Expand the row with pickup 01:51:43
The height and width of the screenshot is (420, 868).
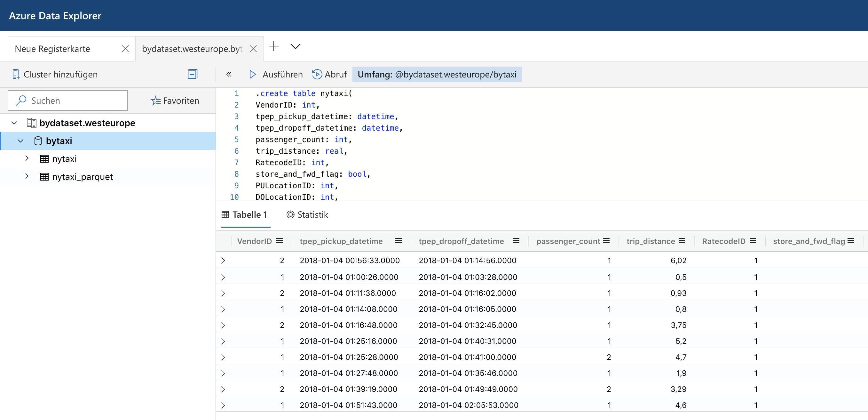pyautogui.click(x=223, y=405)
